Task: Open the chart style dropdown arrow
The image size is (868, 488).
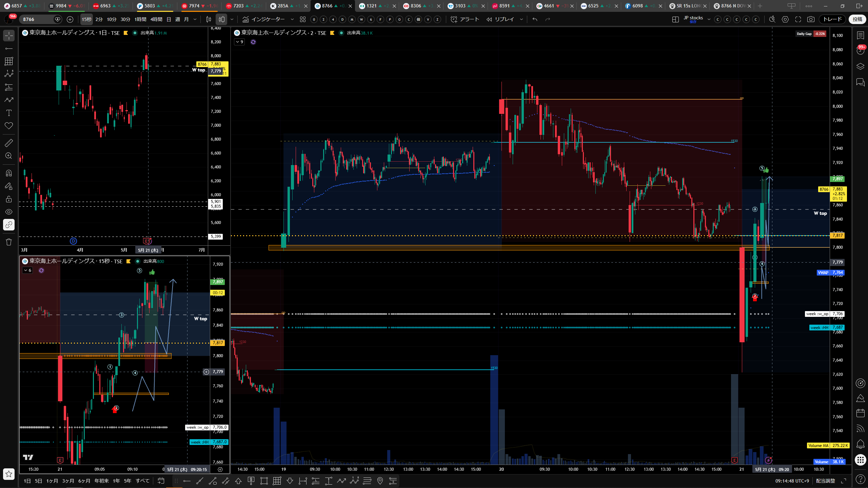Action: click(x=232, y=19)
